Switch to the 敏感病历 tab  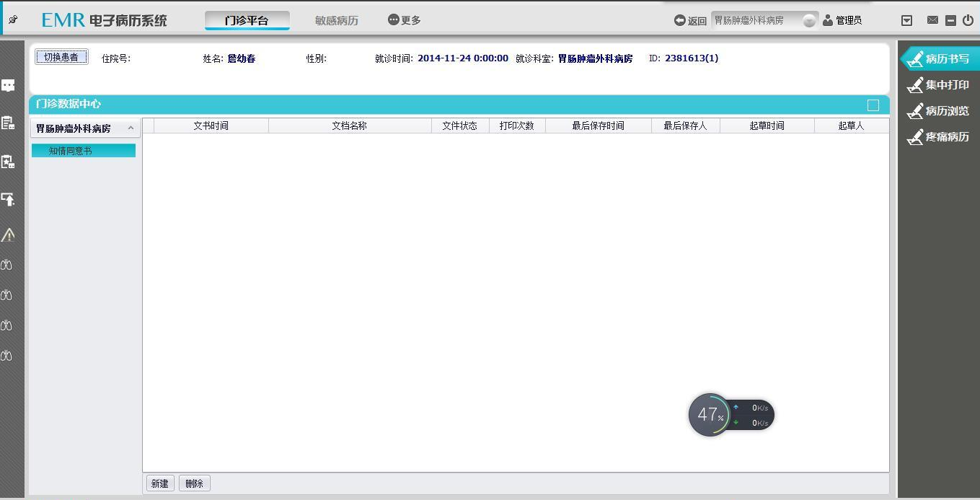pos(336,20)
